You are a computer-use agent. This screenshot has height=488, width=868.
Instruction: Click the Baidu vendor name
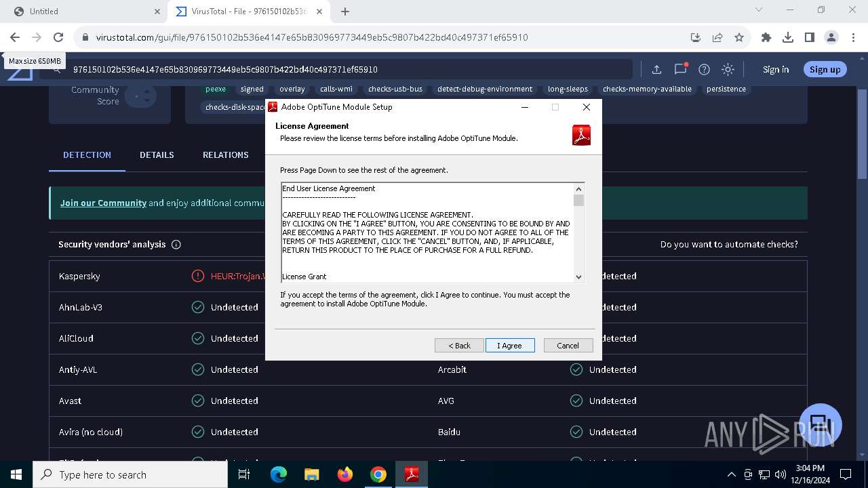click(x=449, y=432)
